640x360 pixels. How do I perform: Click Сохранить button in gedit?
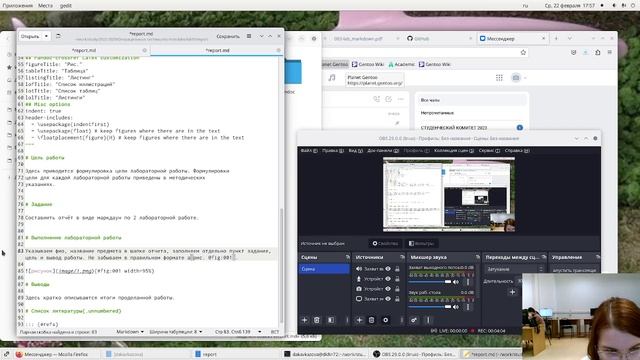click(x=228, y=36)
